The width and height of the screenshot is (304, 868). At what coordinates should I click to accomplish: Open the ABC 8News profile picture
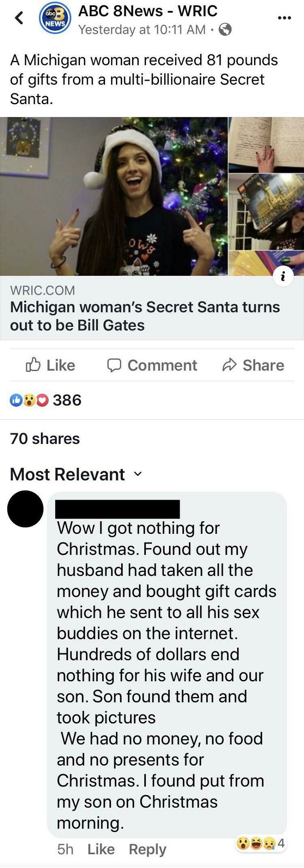coord(56,18)
